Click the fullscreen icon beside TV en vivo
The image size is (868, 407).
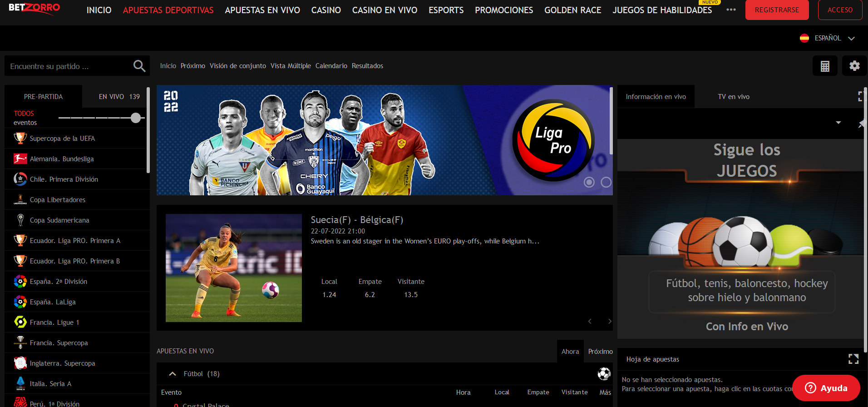click(x=860, y=96)
